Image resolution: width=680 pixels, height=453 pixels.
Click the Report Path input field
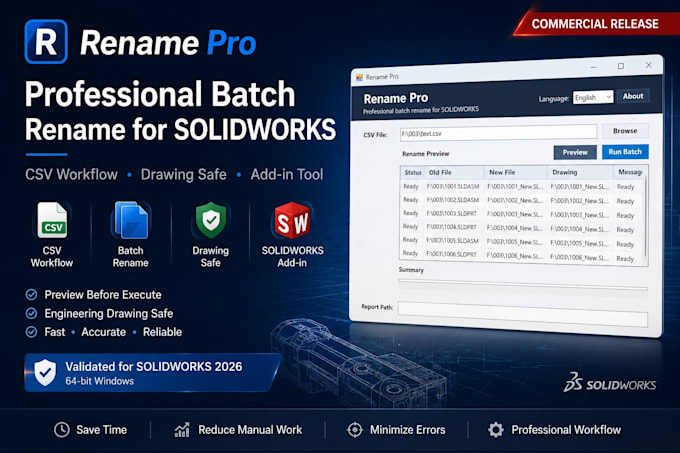coord(523,313)
